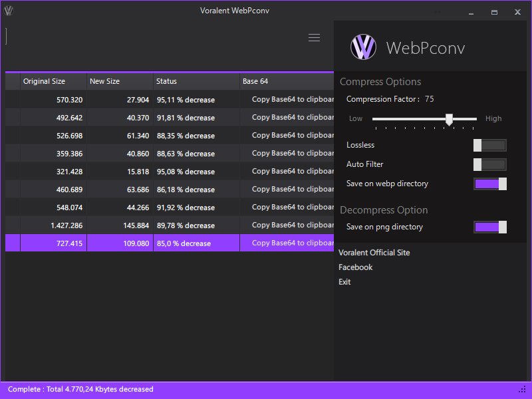Image resolution: width=532 pixels, height=399 pixels.
Task: Copy Base64 for the 570.320 row
Action: [293, 99]
